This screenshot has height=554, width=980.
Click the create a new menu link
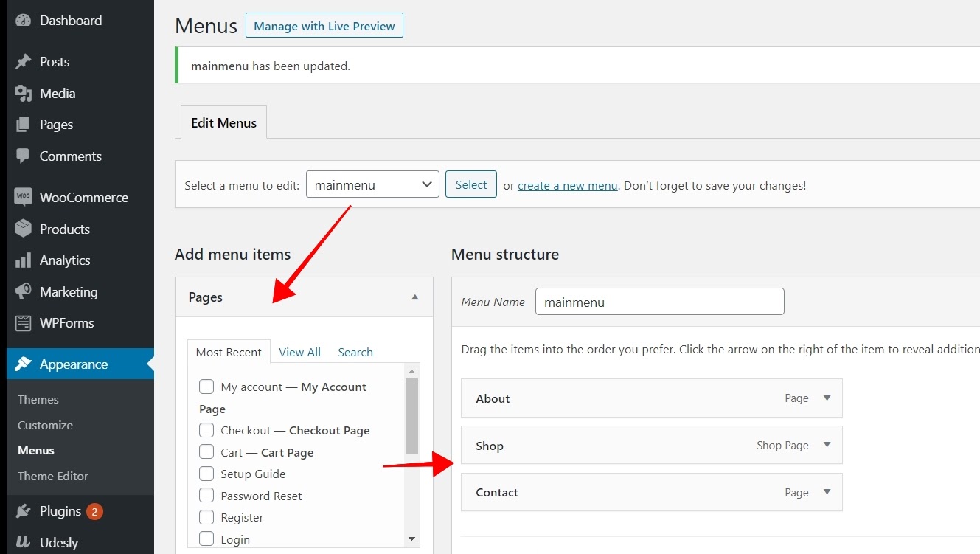(568, 186)
